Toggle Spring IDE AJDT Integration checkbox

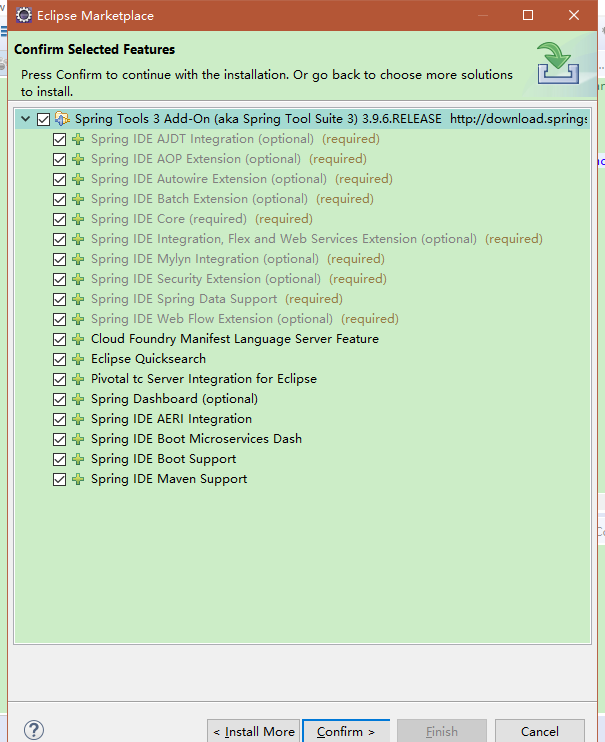pyautogui.click(x=60, y=139)
